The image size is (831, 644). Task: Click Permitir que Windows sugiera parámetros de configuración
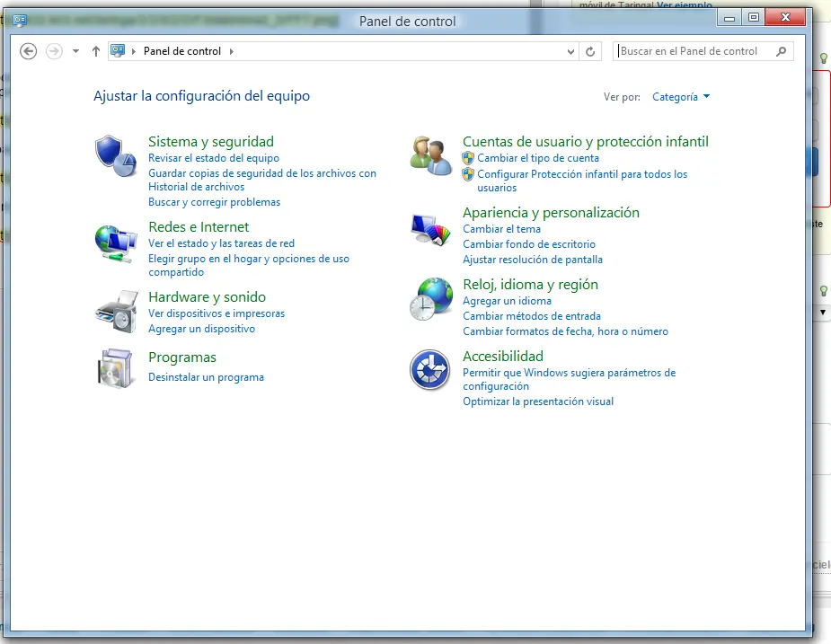(570, 380)
